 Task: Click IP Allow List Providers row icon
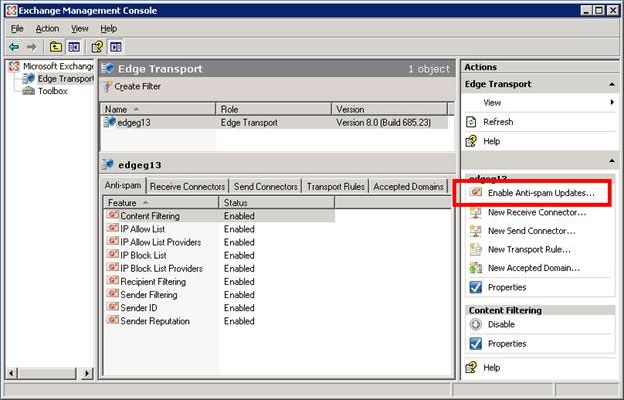coord(113,242)
